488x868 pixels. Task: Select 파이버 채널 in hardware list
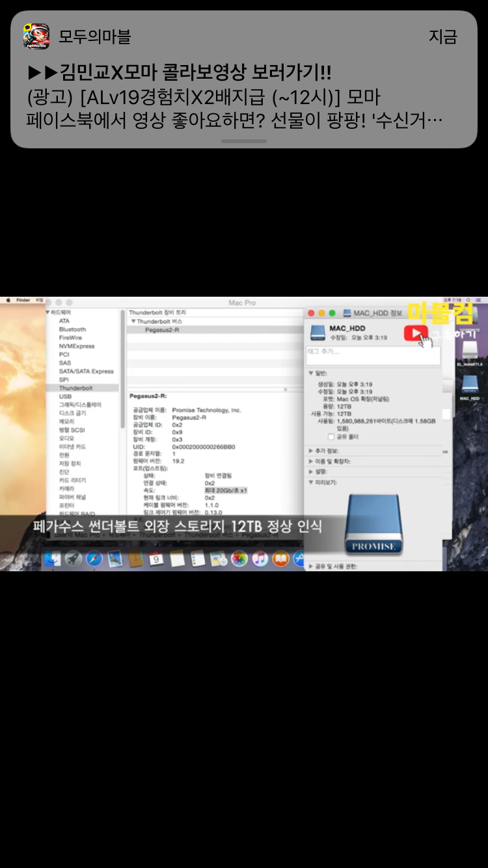click(x=72, y=497)
